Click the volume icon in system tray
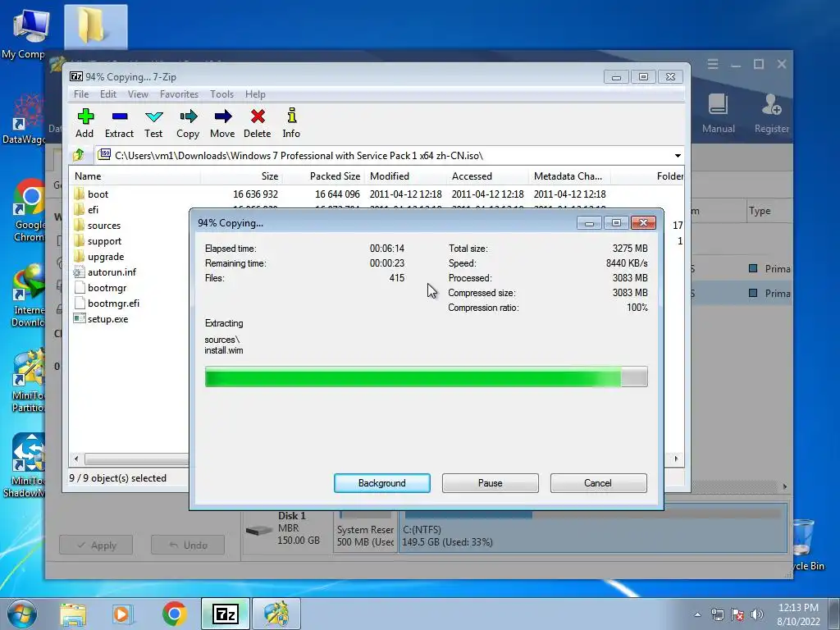This screenshot has height=630, width=840. 757,614
